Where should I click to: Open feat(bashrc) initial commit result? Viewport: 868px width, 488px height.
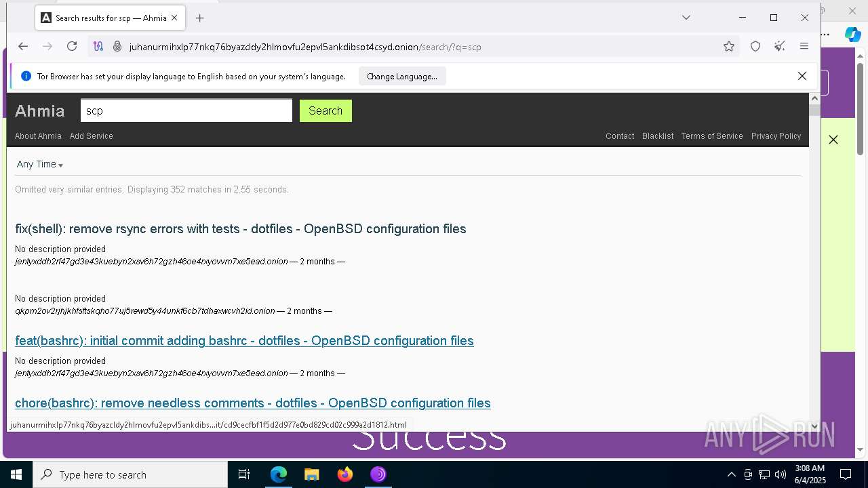click(x=244, y=341)
